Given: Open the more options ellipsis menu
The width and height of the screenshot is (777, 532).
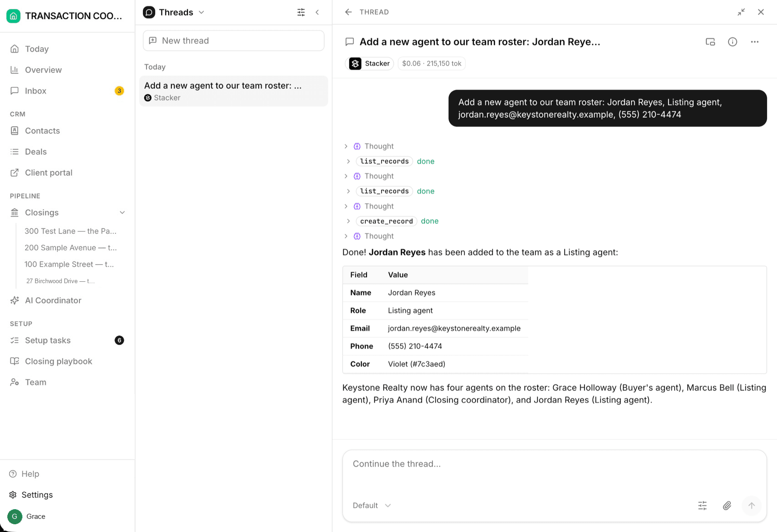Looking at the screenshot, I should pos(755,42).
